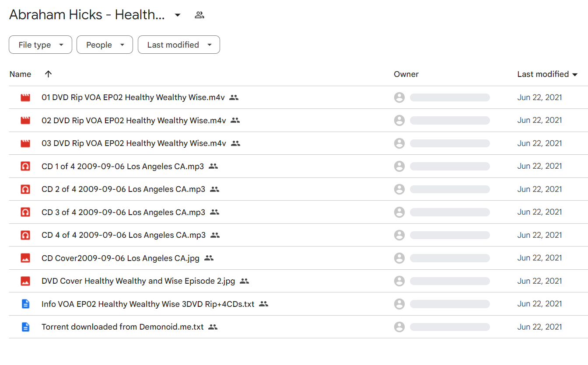
Task: Open Torrent downloaded from Demonoid.me txt
Action: pyautogui.click(x=122, y=327)
